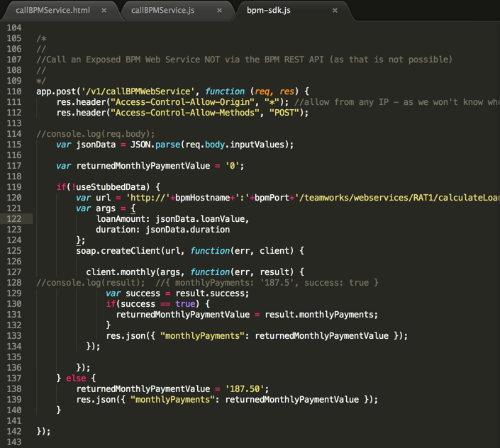Switch to the callBPMService.js tab
The width and height of the screenshot is (500, 448).
click(x=162, y=10)
